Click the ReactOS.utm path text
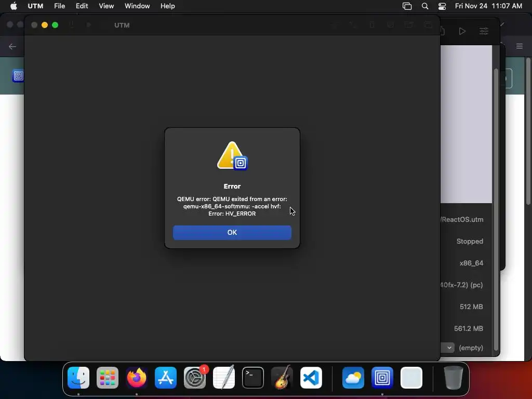532x399 pixels. 462,220
